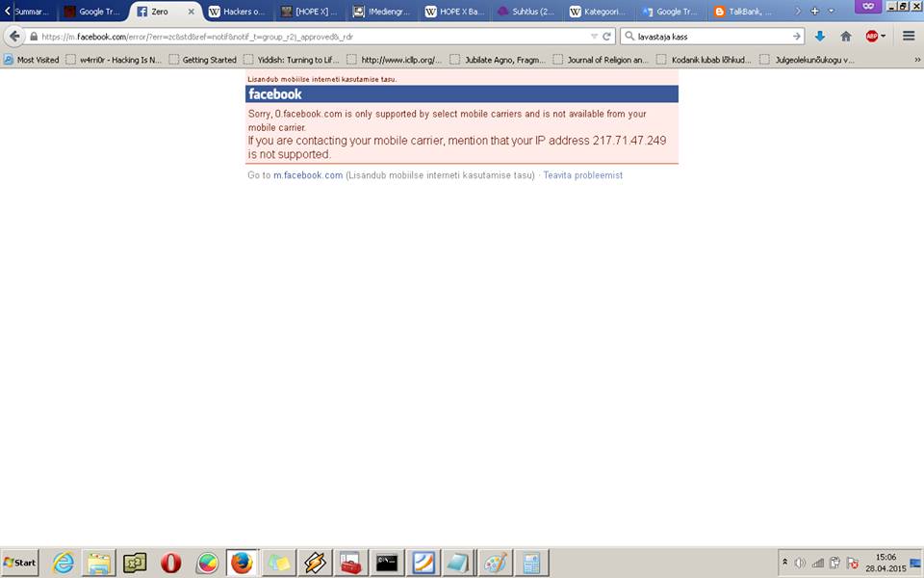Click the Adblock Plus ABP icon
Viewport: 924px width, 578px height.
click(x=872, y=37)
